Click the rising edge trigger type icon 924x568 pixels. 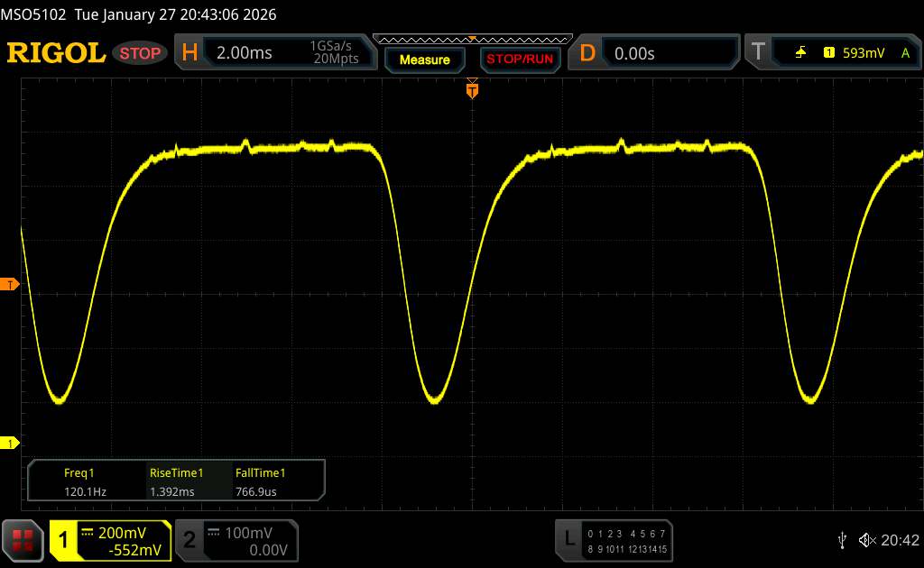pos(800,53)
